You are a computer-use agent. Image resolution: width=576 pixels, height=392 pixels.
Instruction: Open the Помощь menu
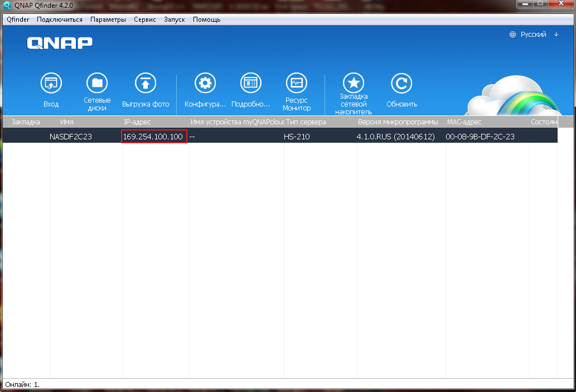coord(206,20)
